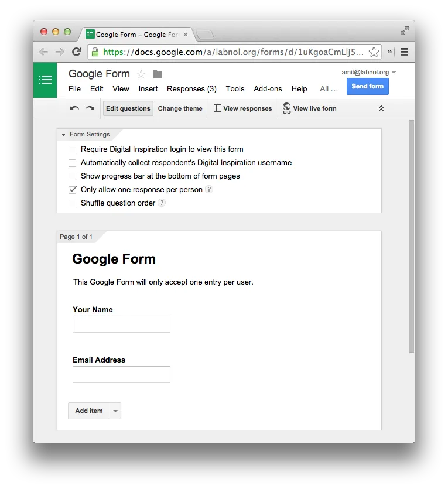Open the Add item dropdown arrow
Viewport: 448px width, 489px height.
pos(115,411)
